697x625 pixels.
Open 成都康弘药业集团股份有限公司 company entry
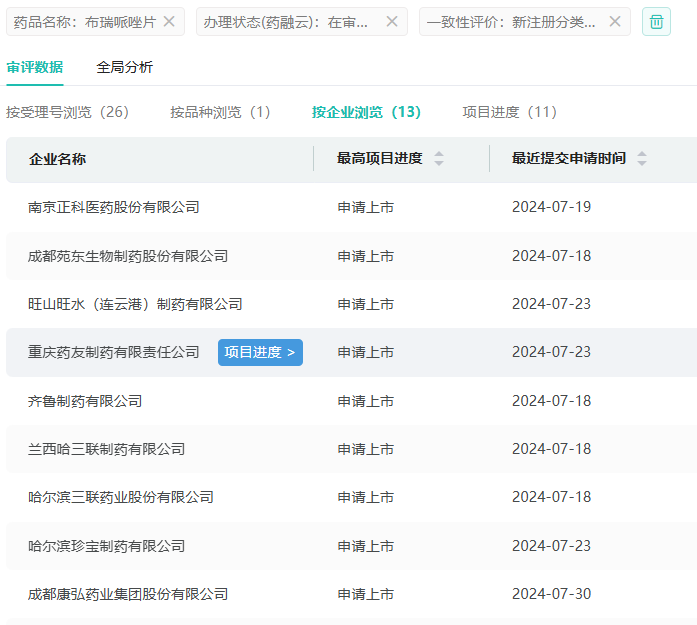[x=128, y=594]
